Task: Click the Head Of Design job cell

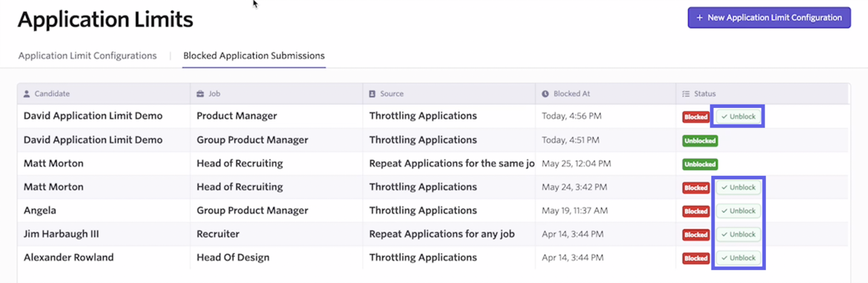Action: 233,258
